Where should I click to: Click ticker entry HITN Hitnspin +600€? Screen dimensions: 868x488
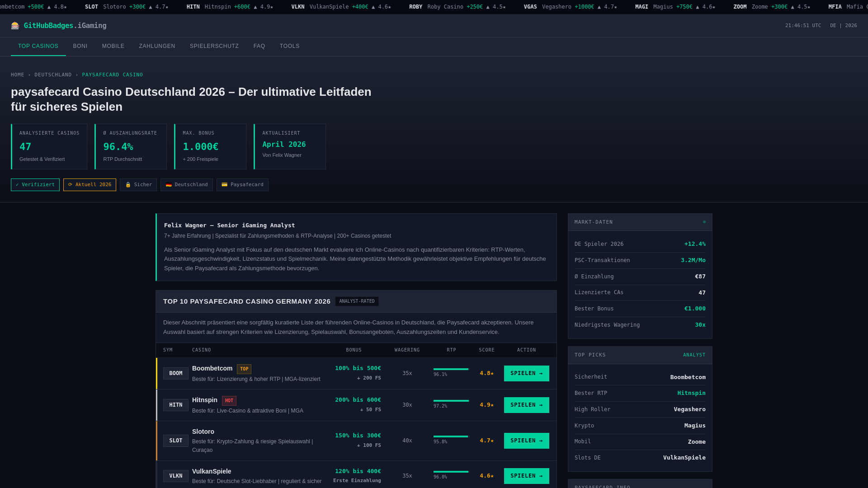pyautogui.click(x=230, y=7)
